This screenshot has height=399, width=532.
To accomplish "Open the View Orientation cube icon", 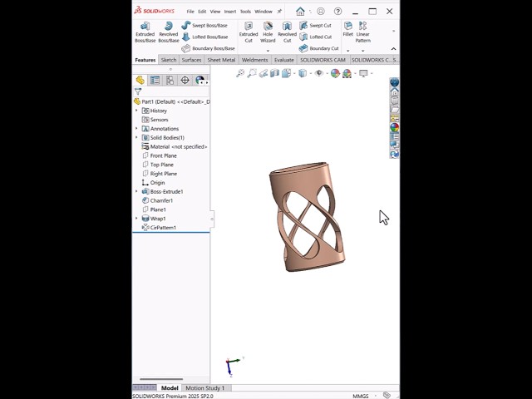I will (x=286, y=73).
